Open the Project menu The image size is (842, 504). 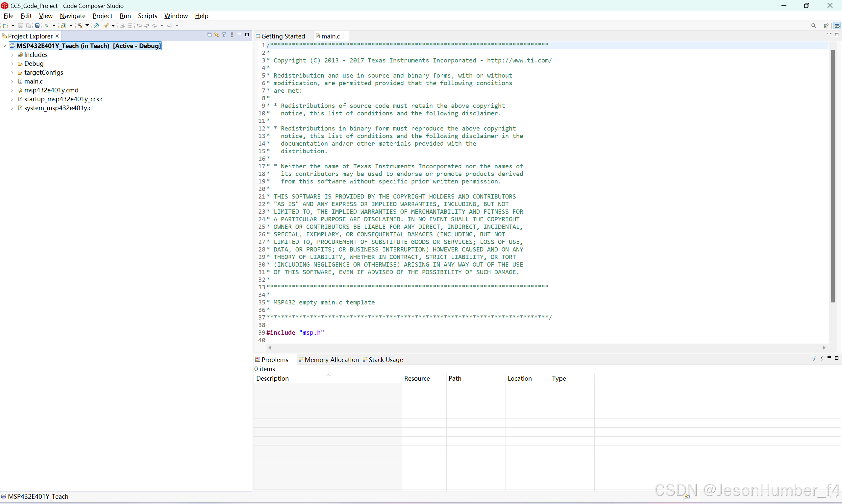(x=103, y=16)
